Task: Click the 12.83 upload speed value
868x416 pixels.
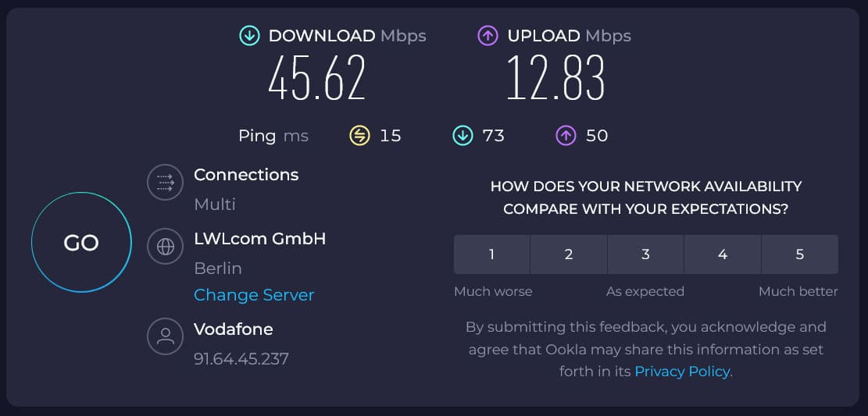Action: [555, 79]
